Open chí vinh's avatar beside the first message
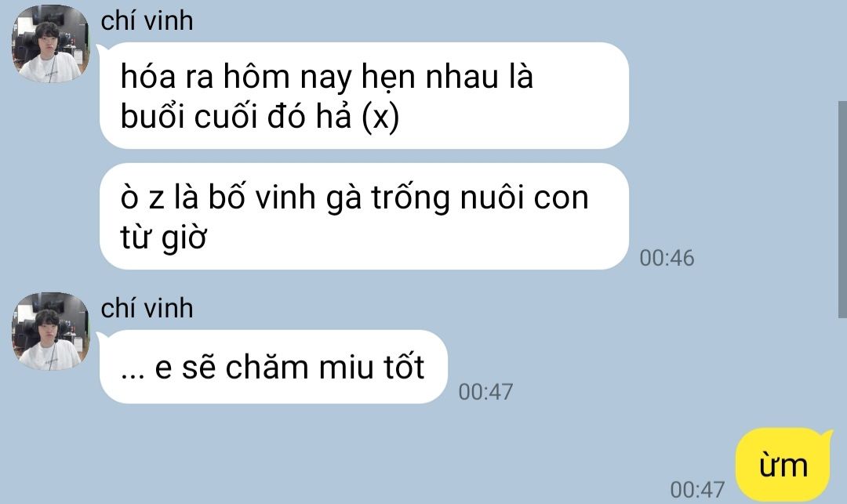The height and width of the screenshot is (504, 847). click(x=51, y=44)
